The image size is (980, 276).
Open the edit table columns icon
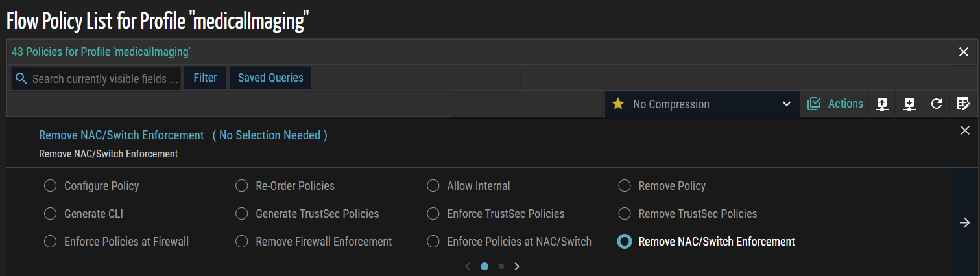click(x=964, y=104)
